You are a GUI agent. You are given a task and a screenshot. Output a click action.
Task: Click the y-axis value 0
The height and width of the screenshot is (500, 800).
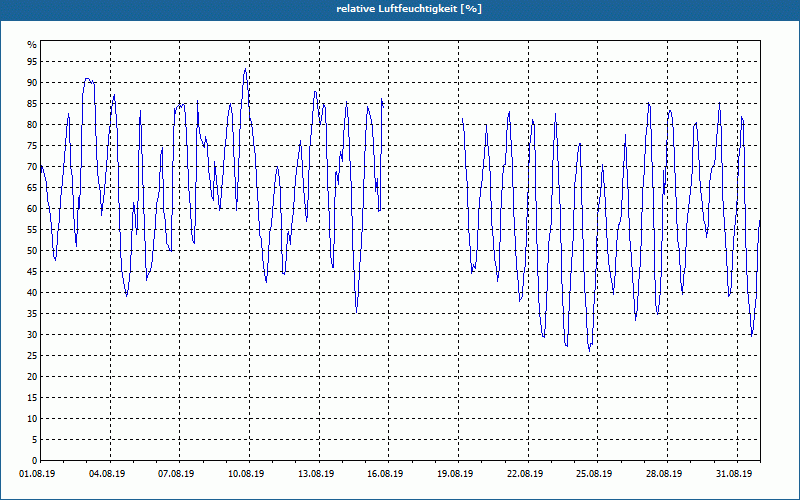point(34,461)
